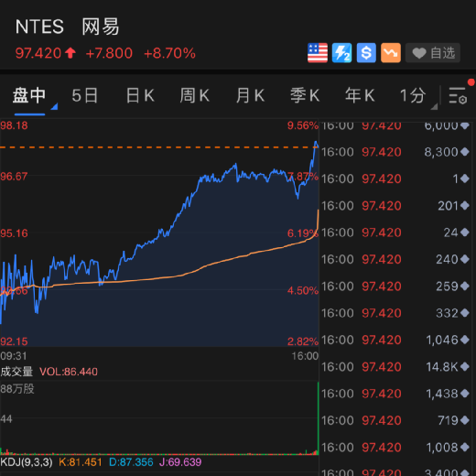
Task: Switch to the 季K chart tab
Action: pyautogui.click(x=305, y=95)
